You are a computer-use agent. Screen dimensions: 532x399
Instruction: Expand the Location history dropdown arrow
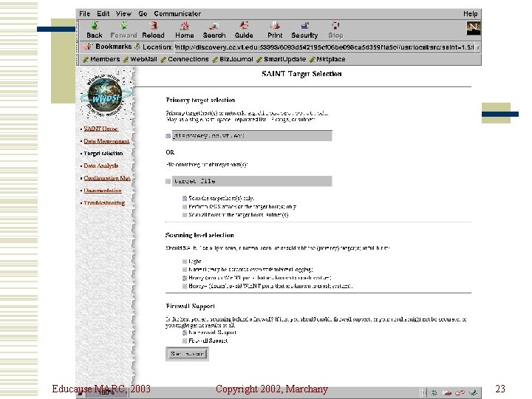coord(478,47)
